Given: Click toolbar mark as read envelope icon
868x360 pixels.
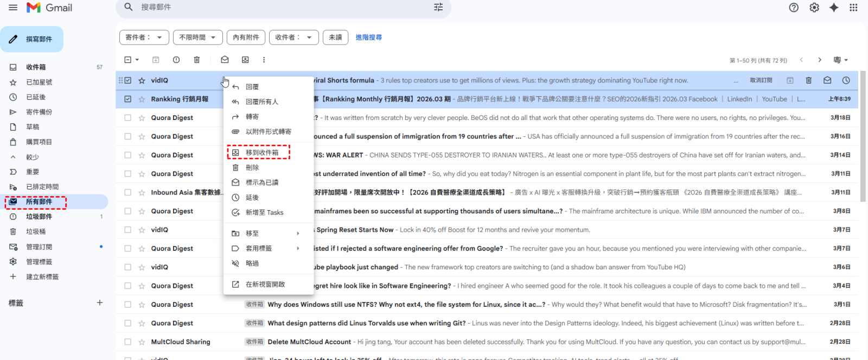Looking at the screenshot, I should pyautogui.click(x=225, y=60).
